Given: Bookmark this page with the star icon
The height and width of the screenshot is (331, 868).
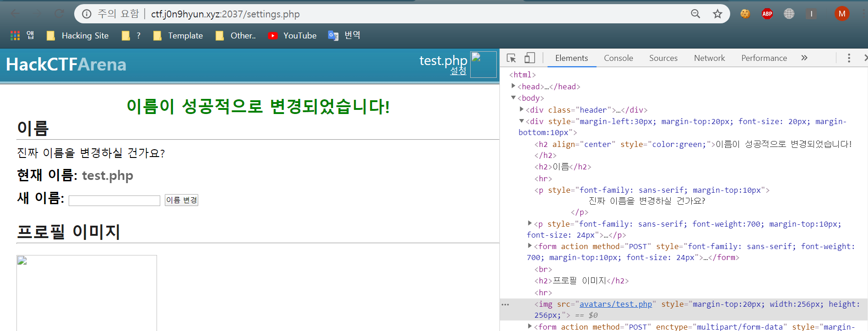Looking at the screenshot, I should coord(717,14).
